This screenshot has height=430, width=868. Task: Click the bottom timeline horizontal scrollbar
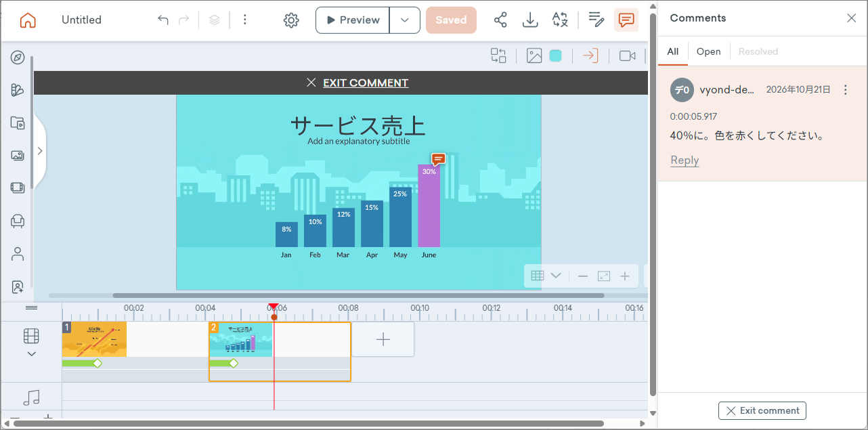click(x=308, y=424)
